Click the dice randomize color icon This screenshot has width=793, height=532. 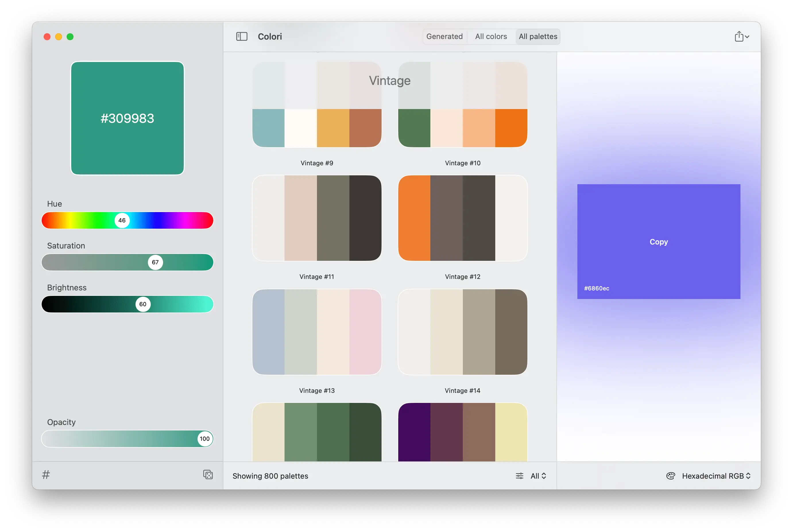click(x=208, y=474)
